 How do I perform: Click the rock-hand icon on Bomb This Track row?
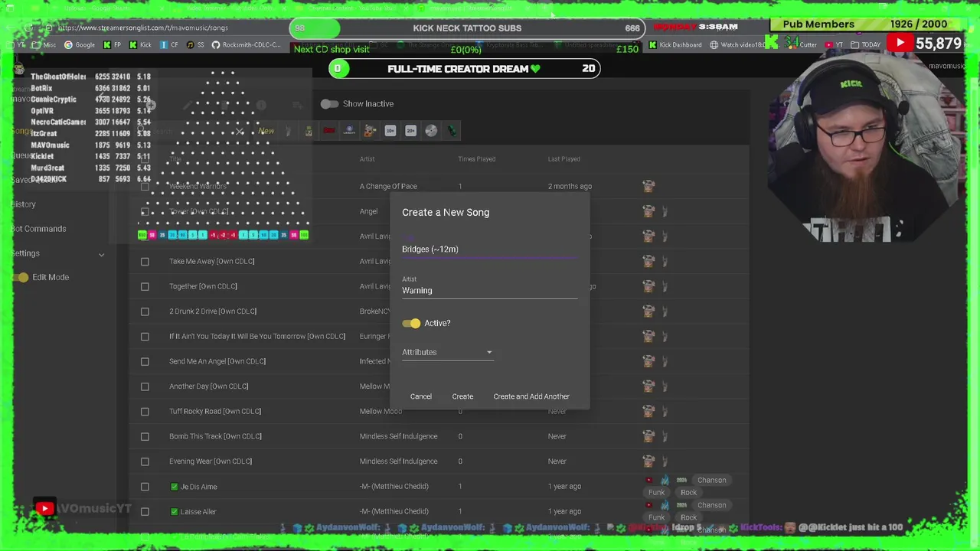pyautogui.click(x=665, y=436)
